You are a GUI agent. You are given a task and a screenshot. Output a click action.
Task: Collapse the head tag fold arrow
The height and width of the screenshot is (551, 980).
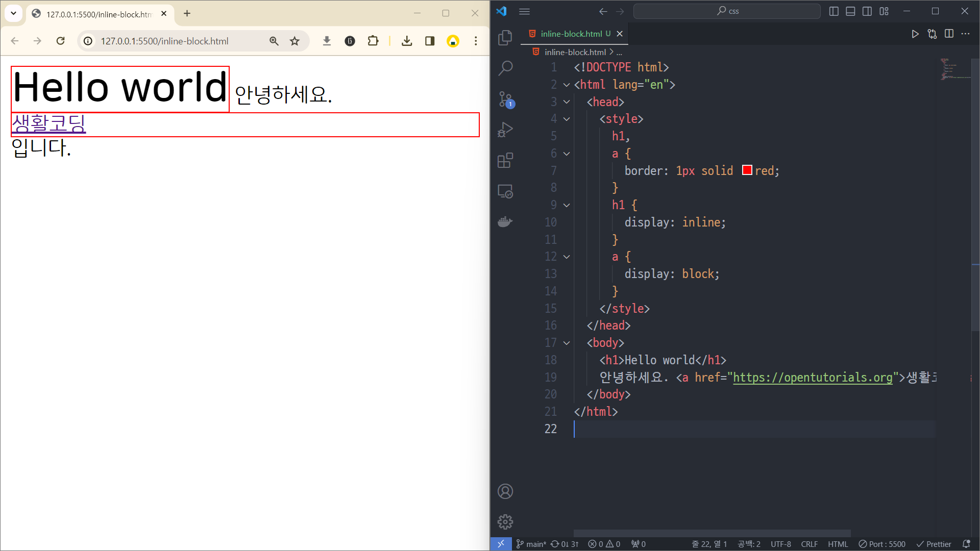[567, 102]
